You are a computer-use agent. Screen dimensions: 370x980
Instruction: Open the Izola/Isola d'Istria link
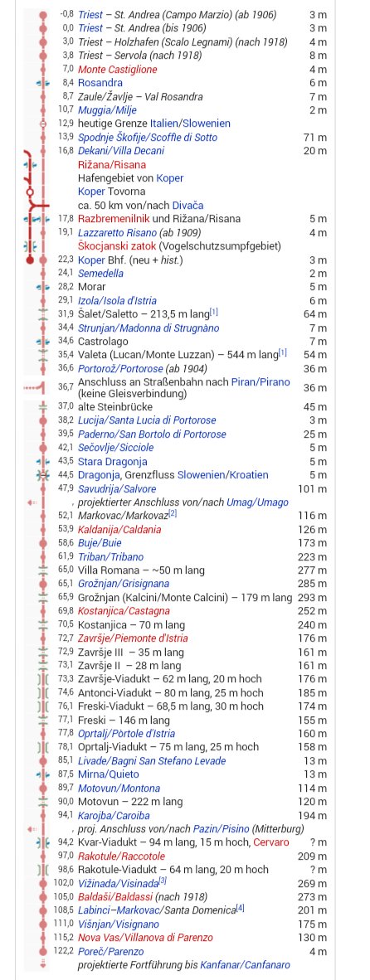117,301
